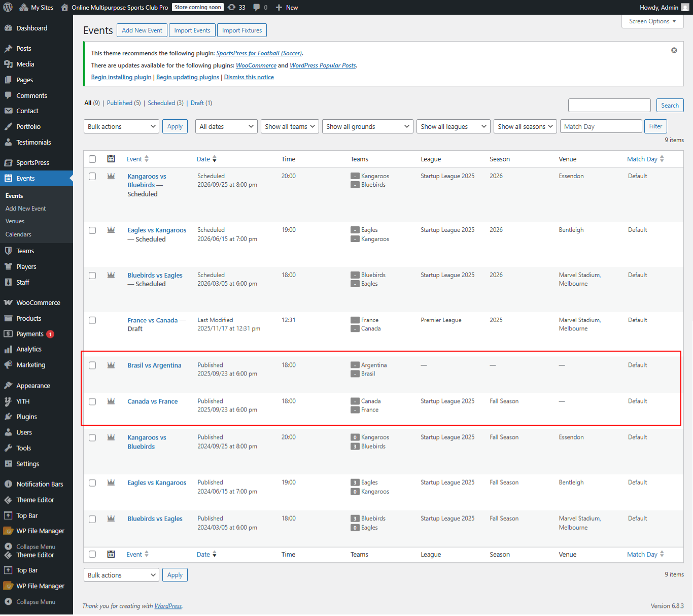Viewport: 693px width, 616px height.
Task: Dismiss the plugin notice with the X icon
Action: (674, 50)
